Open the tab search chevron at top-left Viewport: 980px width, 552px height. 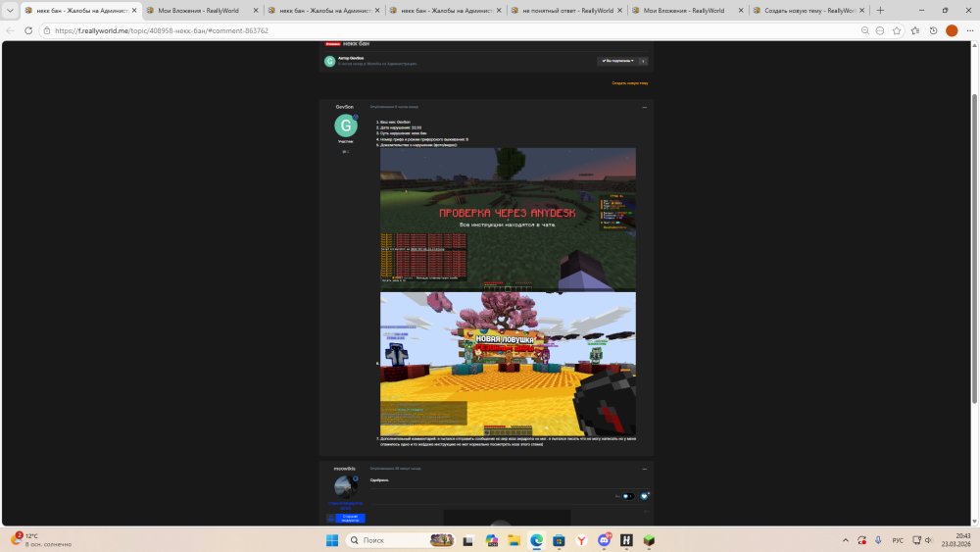[x=10, y=10]
